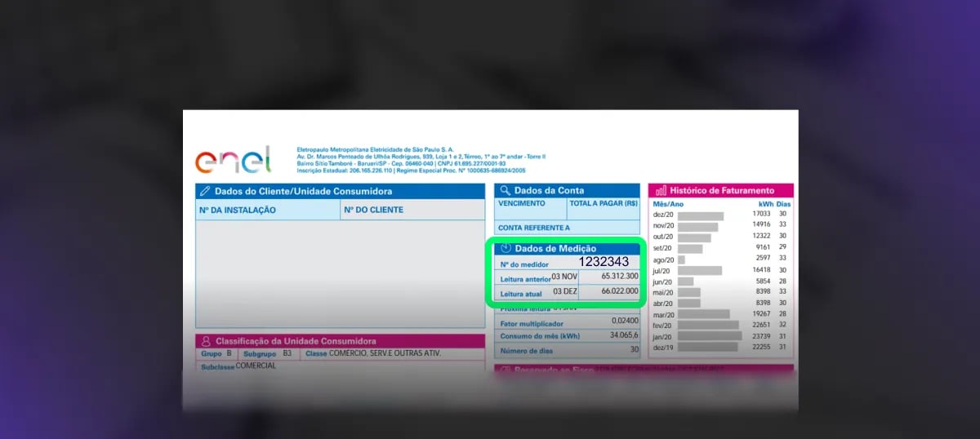Click the person icon beside Classificação da Unidade Consumidora
The image size is (980, 439).
click(206, 341)
